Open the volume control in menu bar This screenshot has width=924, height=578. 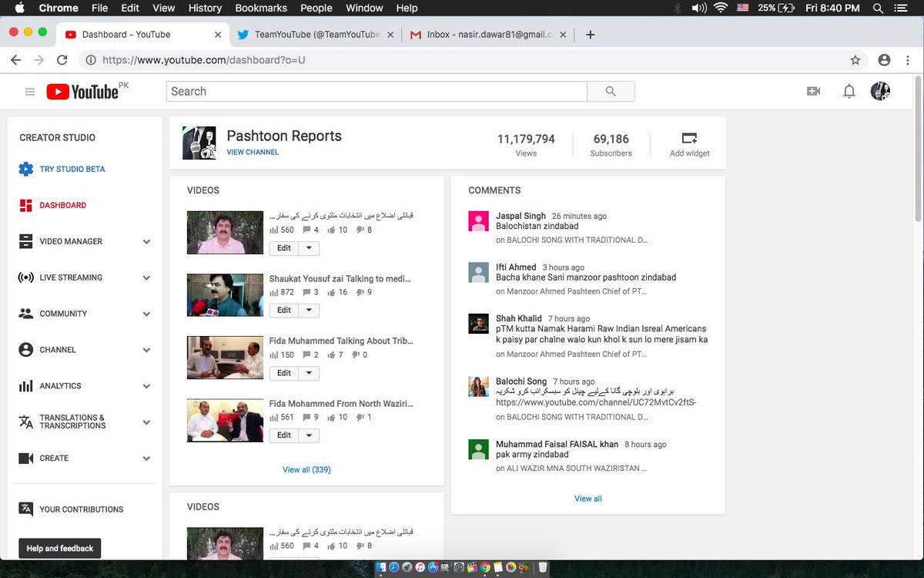click(x=699, y=8)
